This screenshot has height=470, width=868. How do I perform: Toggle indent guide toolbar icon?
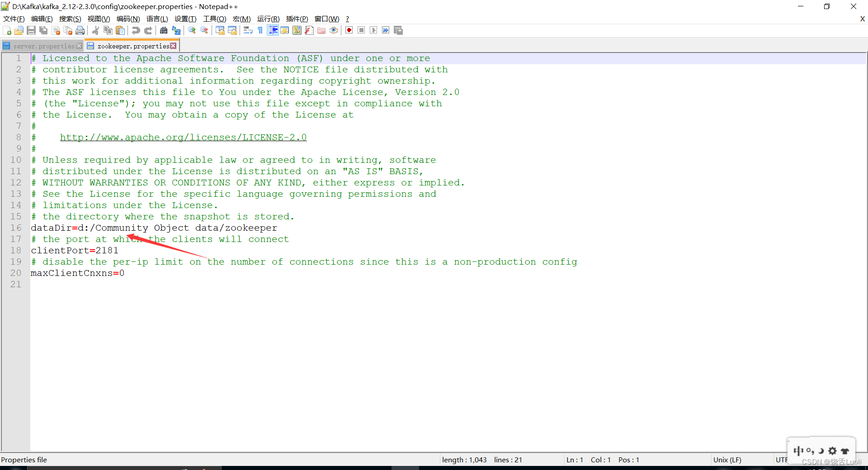click(273, 30)
